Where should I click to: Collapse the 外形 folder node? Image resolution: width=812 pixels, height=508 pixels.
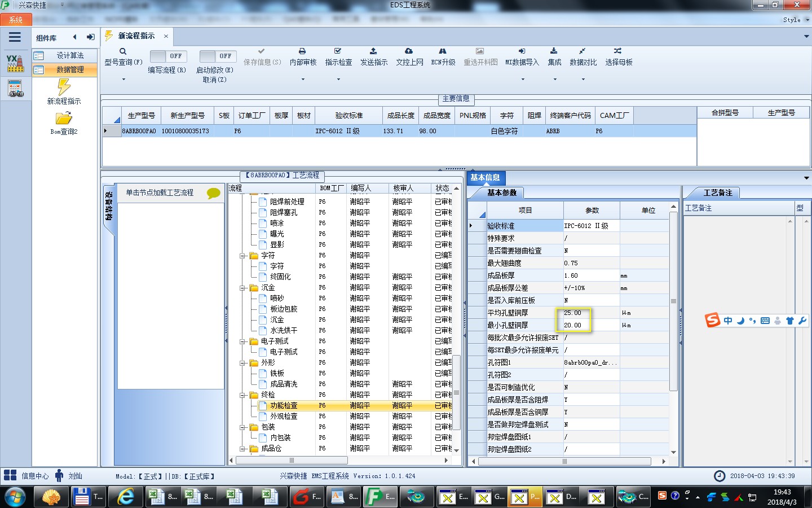point(243,363)
